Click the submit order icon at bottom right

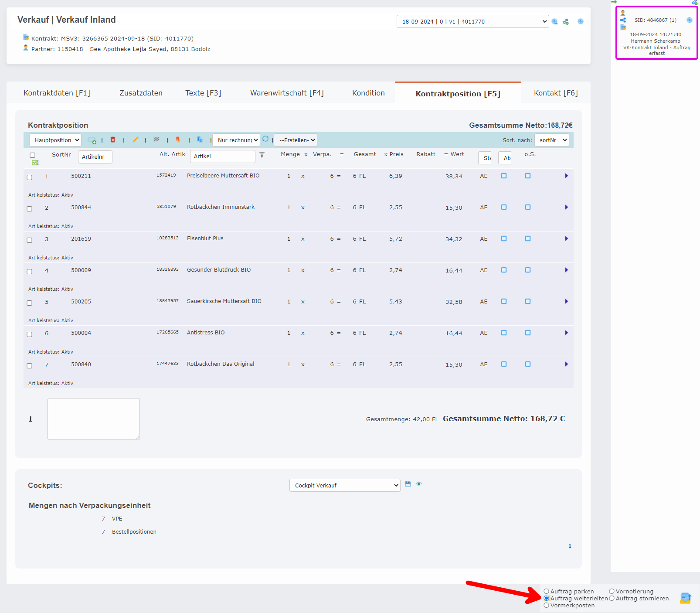[685, 598]
